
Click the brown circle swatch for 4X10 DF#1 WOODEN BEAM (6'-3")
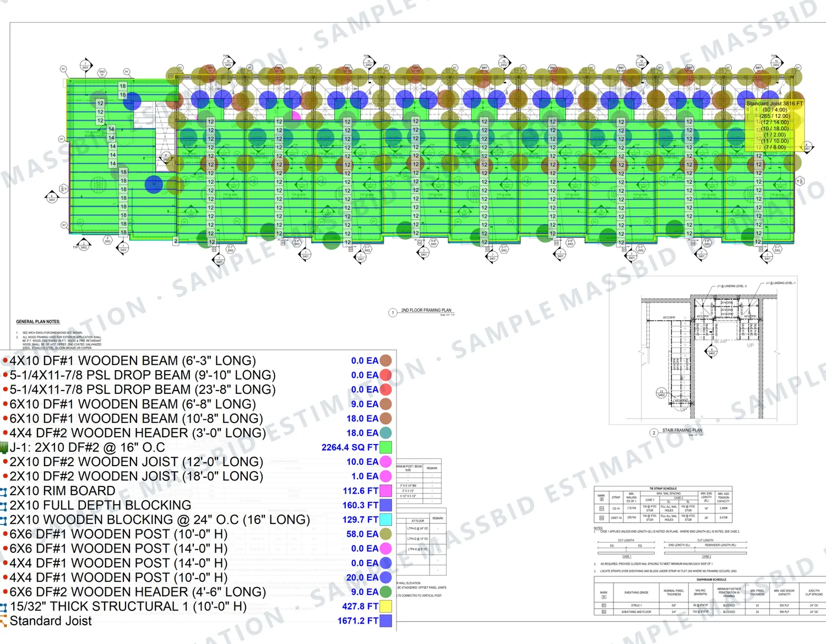click(386, 361)
